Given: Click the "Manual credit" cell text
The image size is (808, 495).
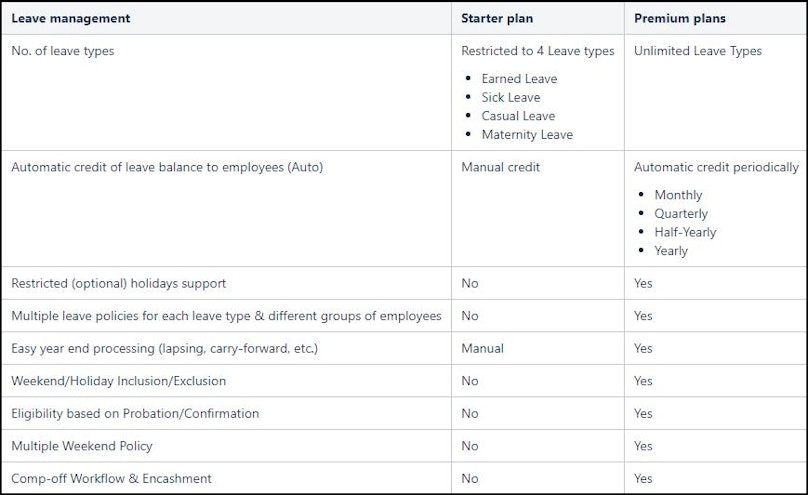Looking at the screenshot, I should click(x=500, y=167).
